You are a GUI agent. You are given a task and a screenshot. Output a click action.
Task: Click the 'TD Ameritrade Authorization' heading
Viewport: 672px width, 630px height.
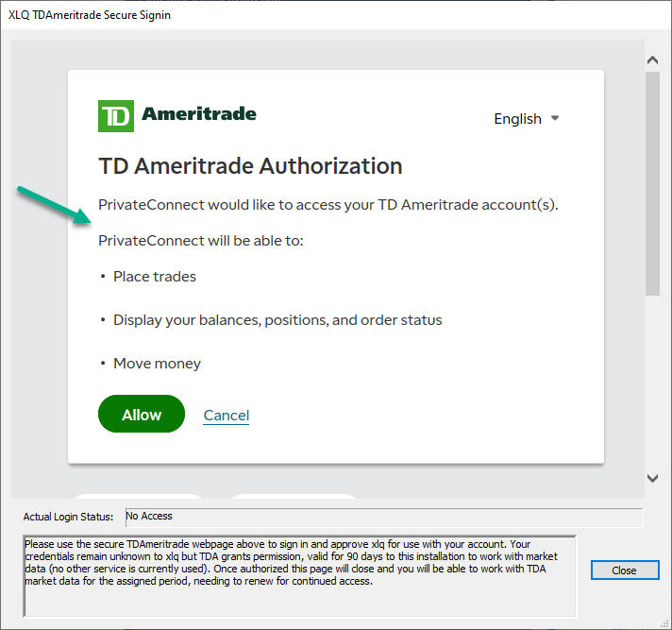pos(250,166)
